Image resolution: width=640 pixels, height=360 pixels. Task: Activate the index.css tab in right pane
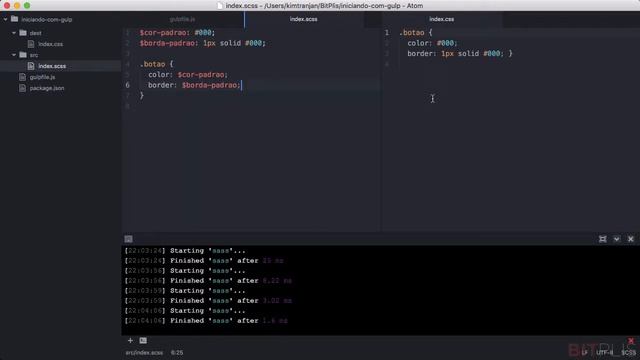point(442,19)
